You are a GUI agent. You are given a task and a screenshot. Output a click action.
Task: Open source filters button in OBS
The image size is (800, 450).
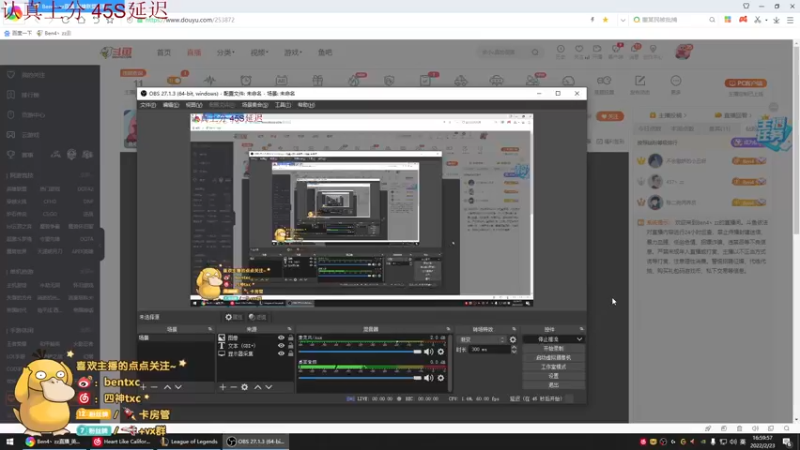pos(258,317)
